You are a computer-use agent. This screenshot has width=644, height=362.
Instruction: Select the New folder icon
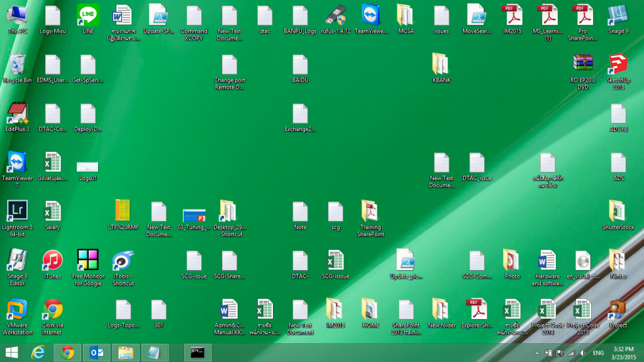(441, 313)
